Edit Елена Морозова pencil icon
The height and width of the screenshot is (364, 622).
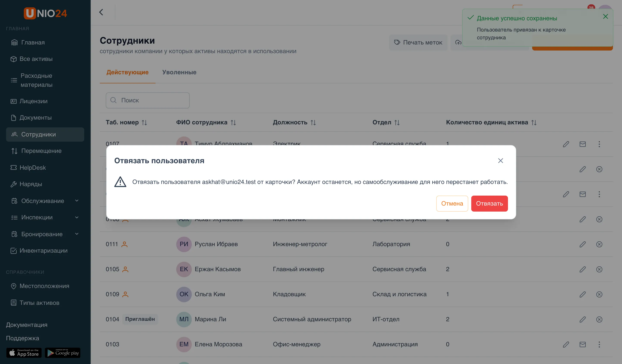pyautogui.click(x=566, y=345)
